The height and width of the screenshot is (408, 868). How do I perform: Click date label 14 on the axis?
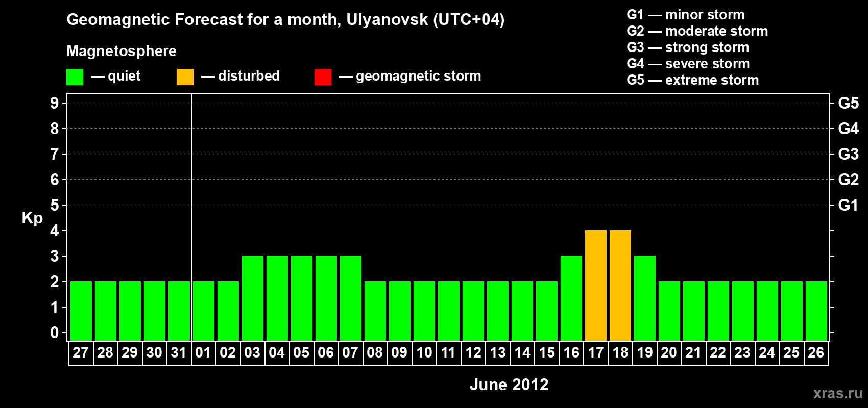point(522,353)
